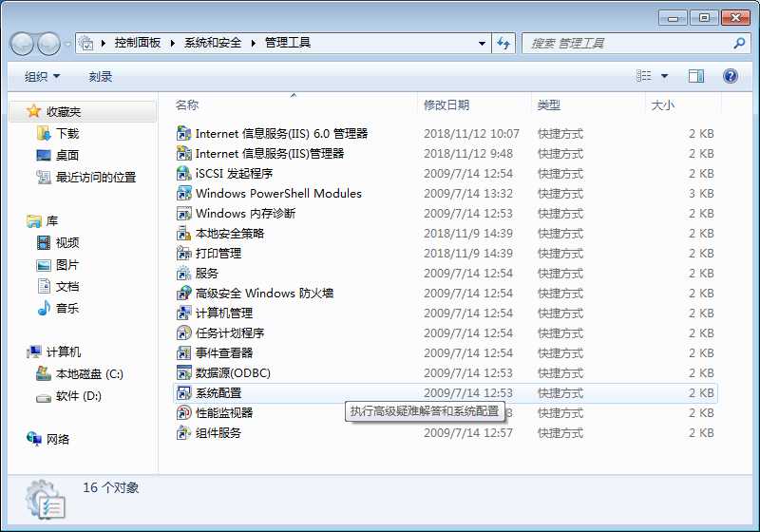
Task: Open 本地磁盘 (C:) drive
Action: click(x=89, y=374)
